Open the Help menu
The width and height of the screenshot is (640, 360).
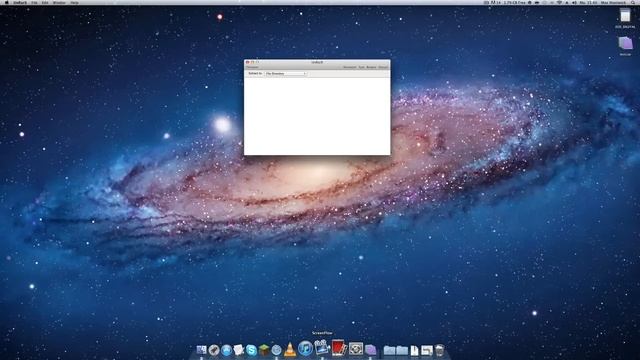[x=74, y=2]
